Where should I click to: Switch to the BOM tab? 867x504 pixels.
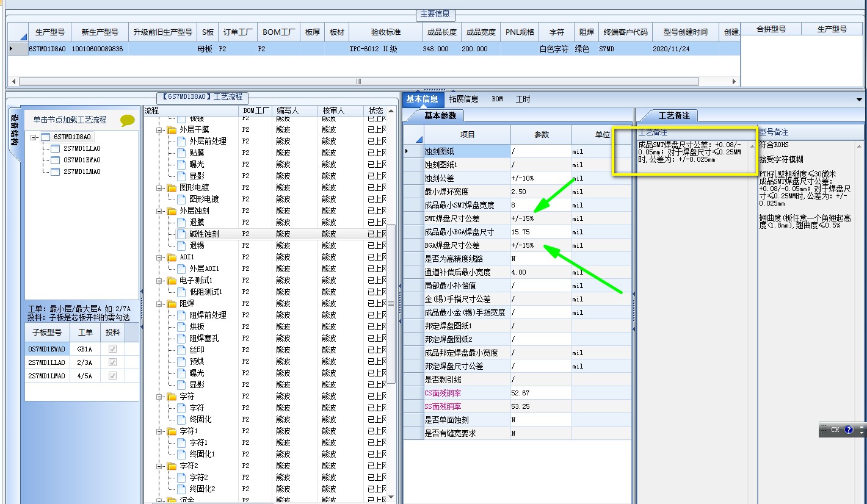pyautogui.click(x=498, y=99)
